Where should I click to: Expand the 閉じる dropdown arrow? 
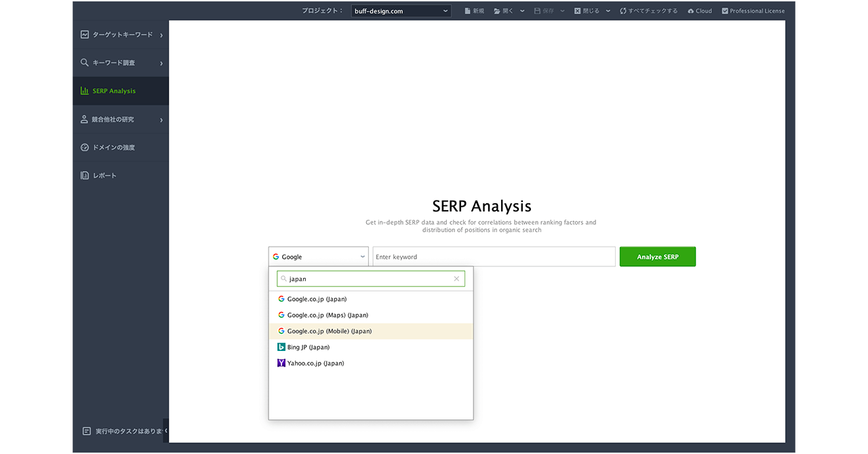pyautogui.click(x=608, y=11)
